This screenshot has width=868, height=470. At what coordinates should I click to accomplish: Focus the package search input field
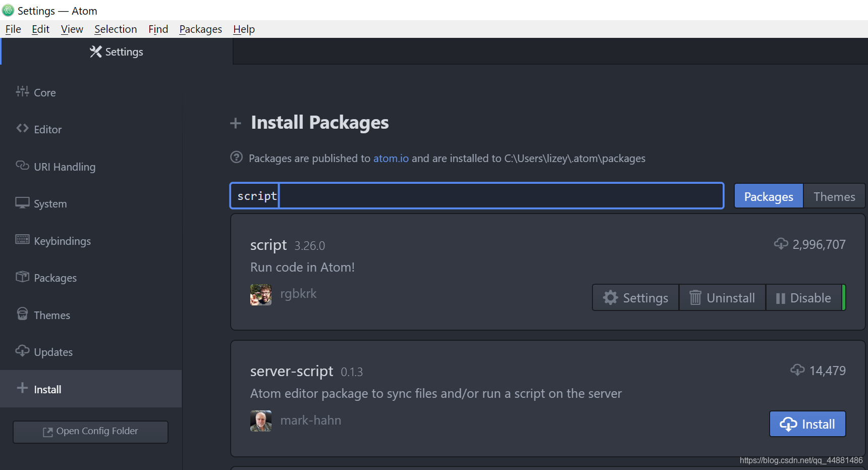(x=477, y=196)
